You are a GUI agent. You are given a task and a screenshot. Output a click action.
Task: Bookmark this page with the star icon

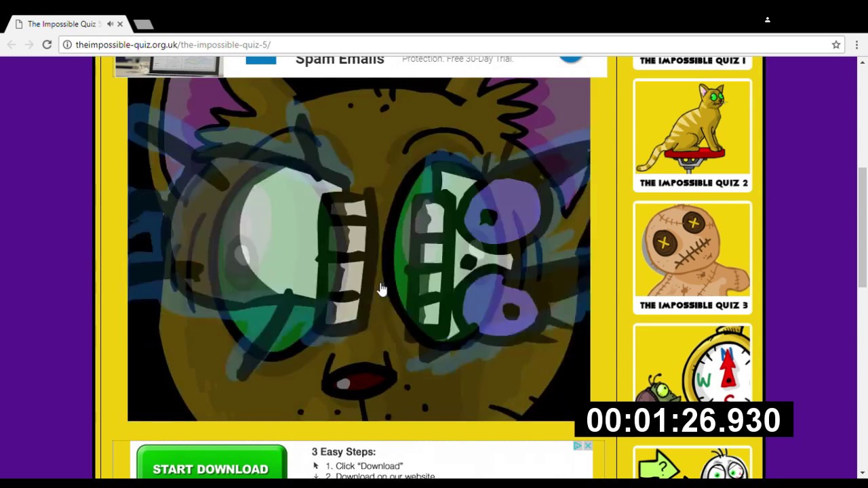click(x=836, y=45)
